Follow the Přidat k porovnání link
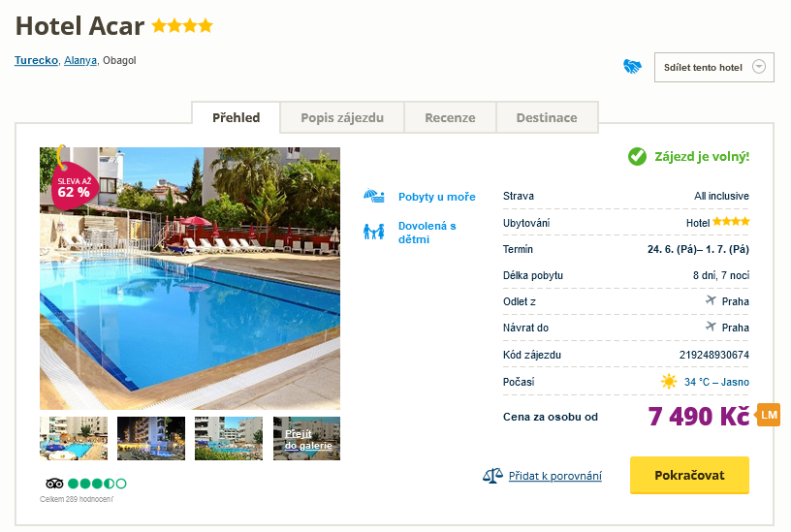 [x=554, y=476]
